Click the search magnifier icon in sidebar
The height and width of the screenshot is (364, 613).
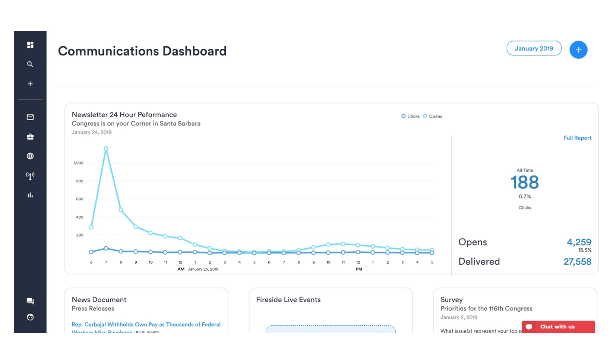tap(30, 64)
